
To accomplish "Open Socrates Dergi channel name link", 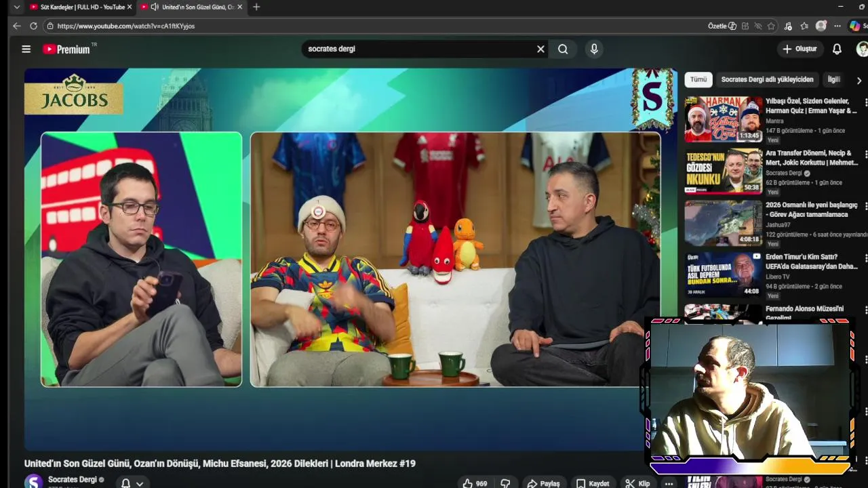I will click(x=73, y=479).
